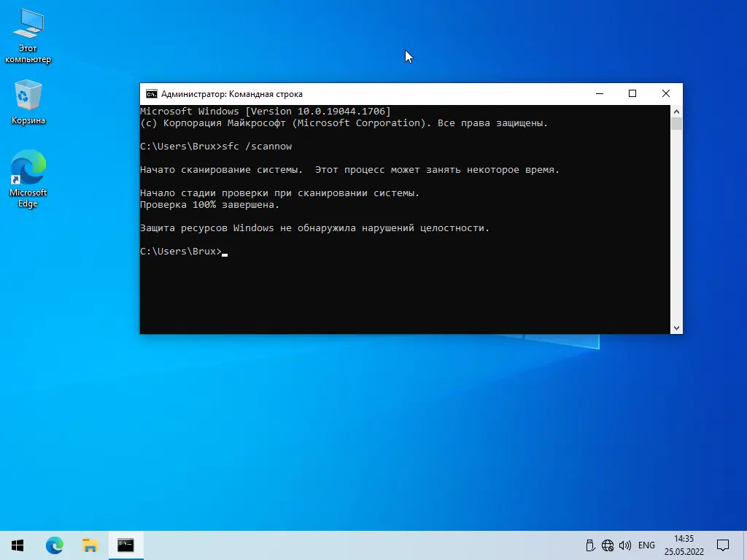The image size is (747, 560).
Task: Click the last C:\Users\Brux> prompt
Action: (181, 252)
